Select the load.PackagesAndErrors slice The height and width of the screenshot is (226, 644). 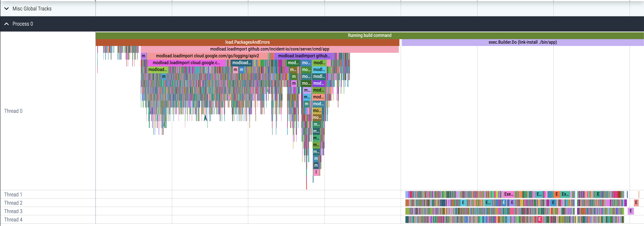[x=247, y=42]
